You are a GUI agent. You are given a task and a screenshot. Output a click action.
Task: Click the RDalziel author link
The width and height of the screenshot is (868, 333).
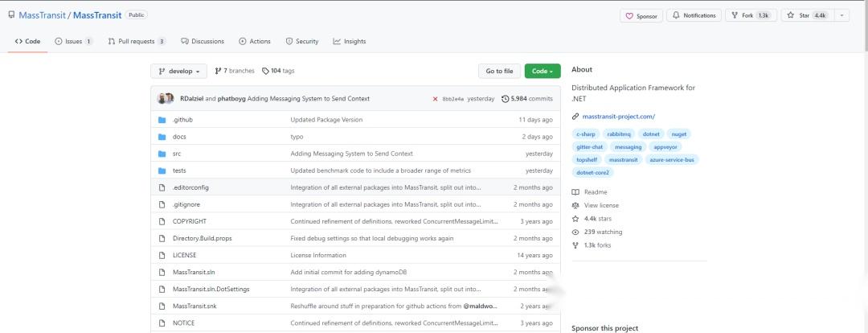(192, 99)
